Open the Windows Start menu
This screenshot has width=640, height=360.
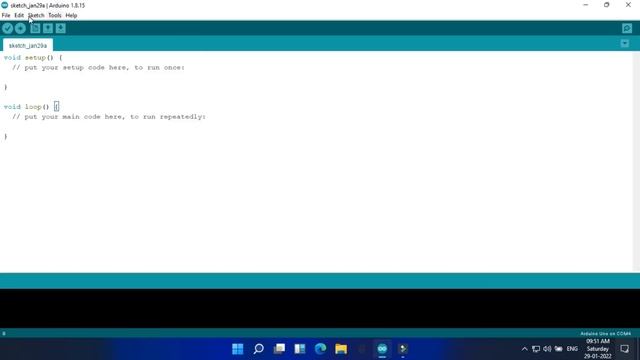tap(238, 349)
